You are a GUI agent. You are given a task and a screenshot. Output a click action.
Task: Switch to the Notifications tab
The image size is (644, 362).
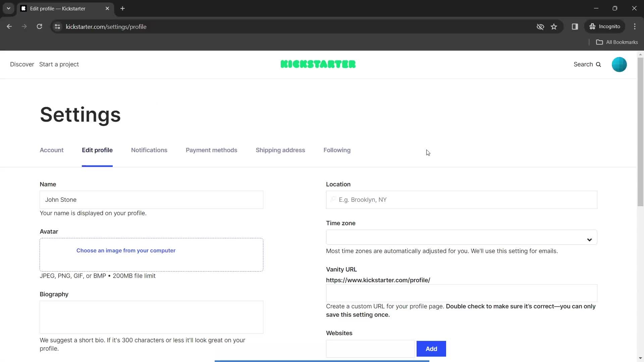click(x=149, y=150)
